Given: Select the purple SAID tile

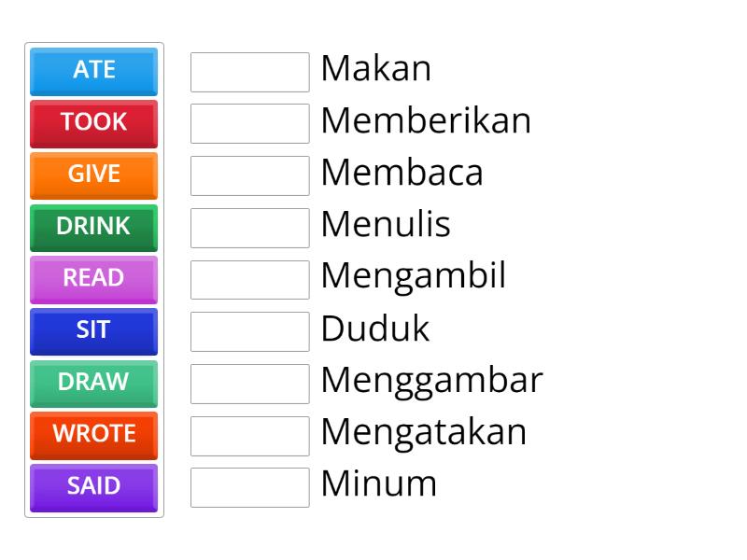Looking at the screenshot, I should [x=93, y=487].
